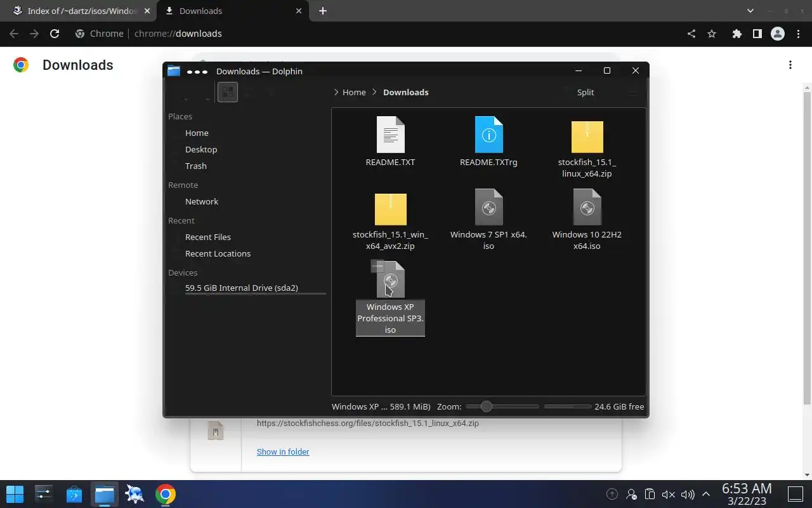Switch to the Downloads Chrome tab

pos(233,11)
